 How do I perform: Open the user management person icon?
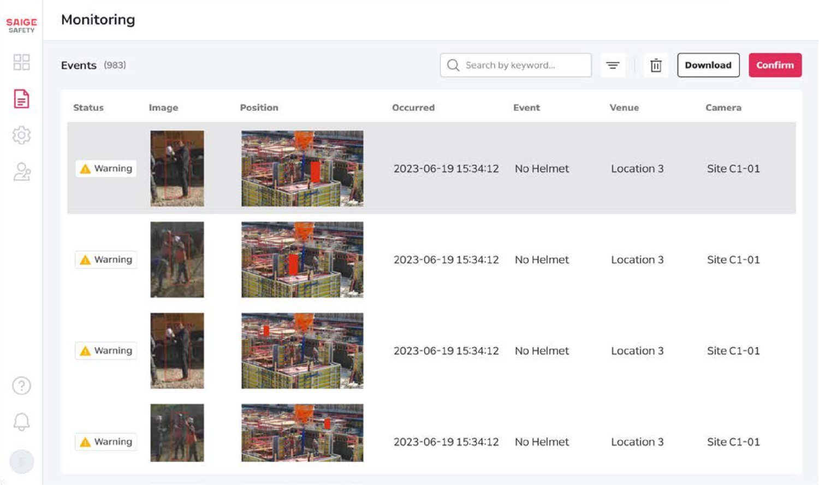(x=21, y=171)
